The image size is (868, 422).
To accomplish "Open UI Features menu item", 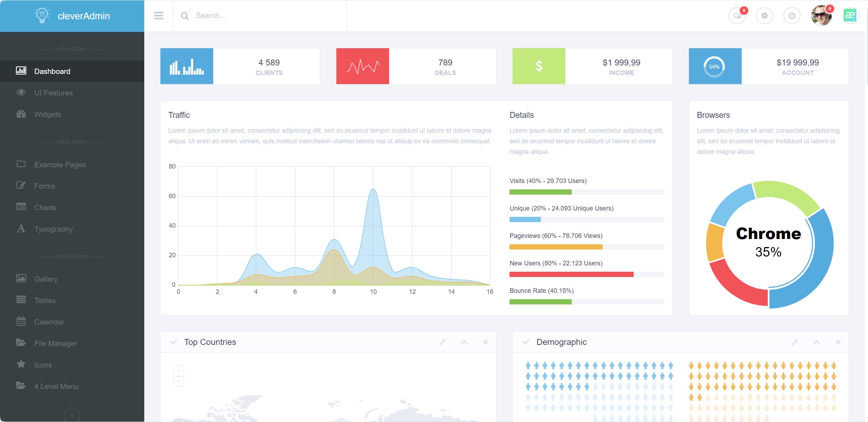I will (53, 93).
